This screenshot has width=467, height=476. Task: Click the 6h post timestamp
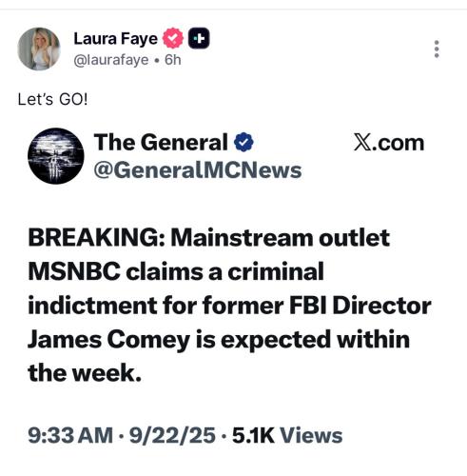pos(173,60)
